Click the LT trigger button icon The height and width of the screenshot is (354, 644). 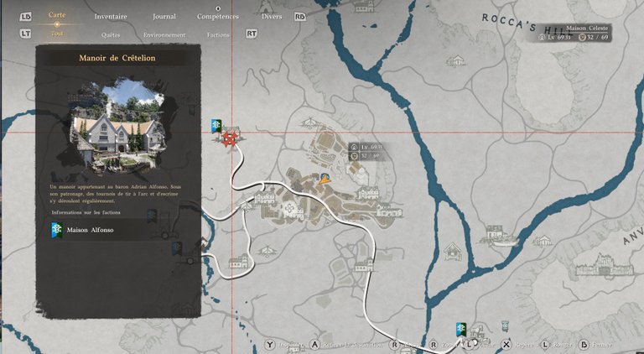point(27,34)
